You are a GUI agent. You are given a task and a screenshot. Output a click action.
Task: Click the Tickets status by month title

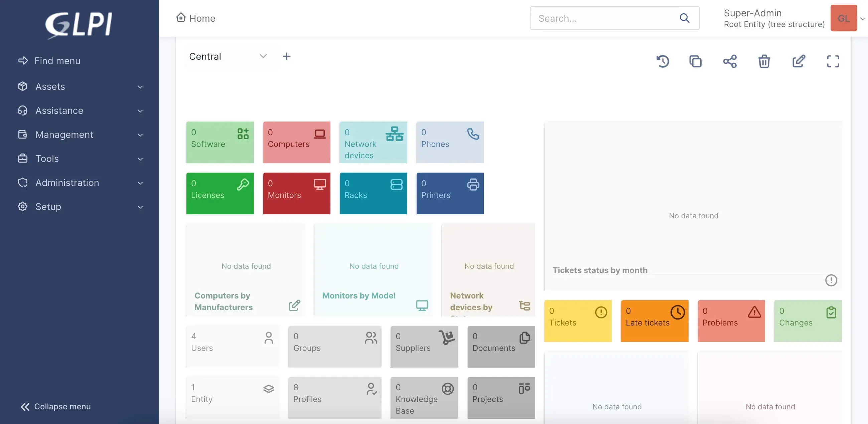pyautogui.click(x=600, y=270)
